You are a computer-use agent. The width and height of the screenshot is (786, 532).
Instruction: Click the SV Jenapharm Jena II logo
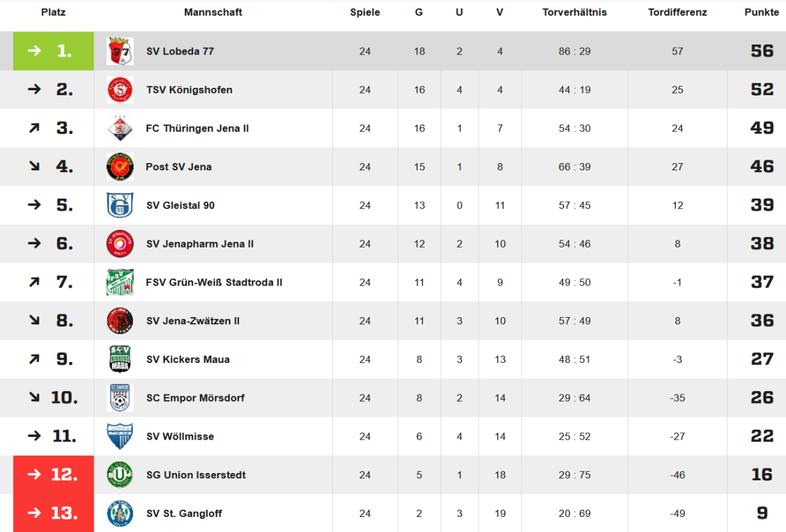120,244
